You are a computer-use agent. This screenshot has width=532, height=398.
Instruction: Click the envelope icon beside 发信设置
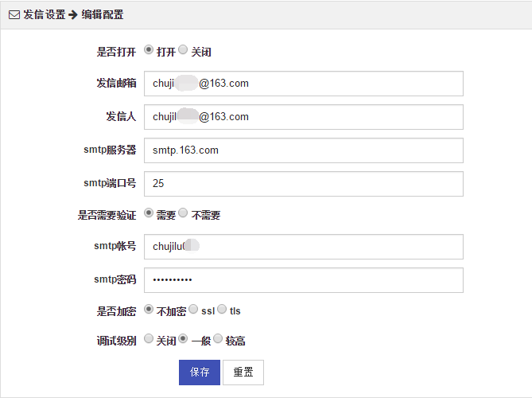point(14,15)
